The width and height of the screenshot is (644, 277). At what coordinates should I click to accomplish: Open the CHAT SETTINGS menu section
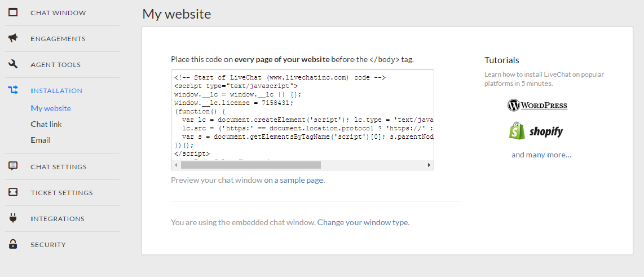pos(58,166)
